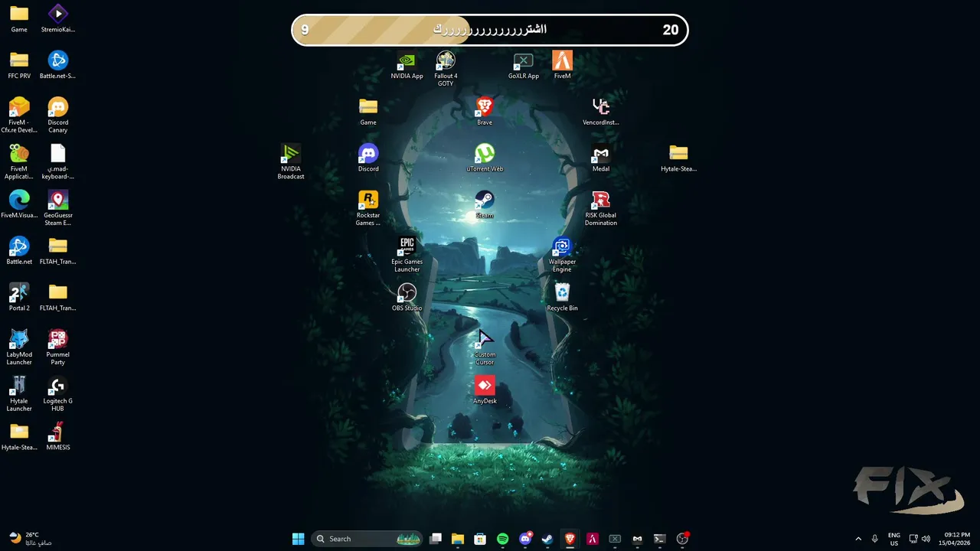Screen dimensions: 980x551
Task: Open Spotify from the taskbar
Action: coord(502,539)
